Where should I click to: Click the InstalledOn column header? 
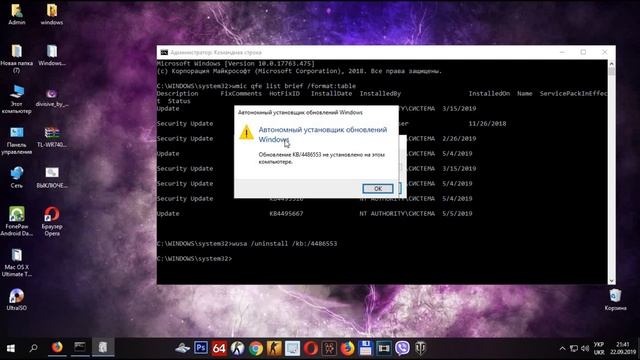tap(489, 93)
